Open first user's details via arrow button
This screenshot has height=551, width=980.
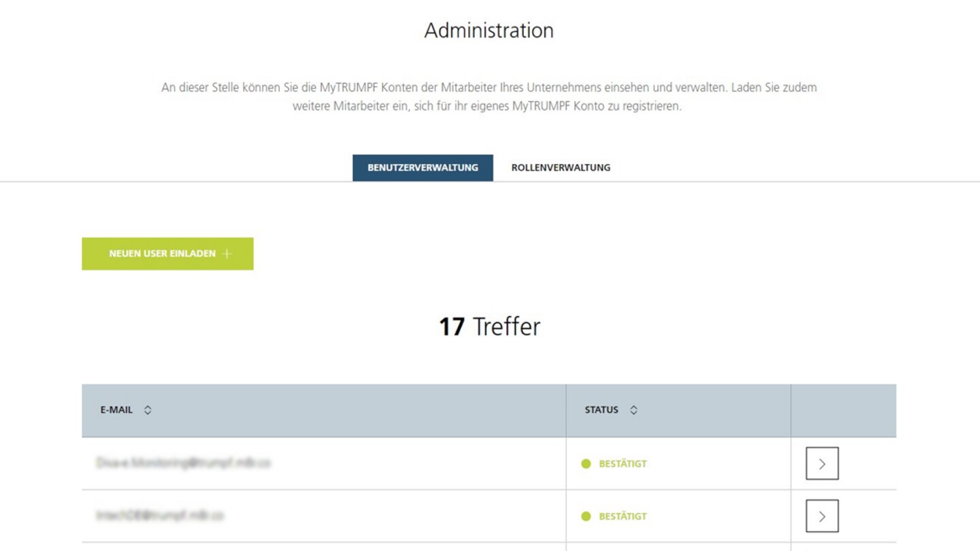821,463
